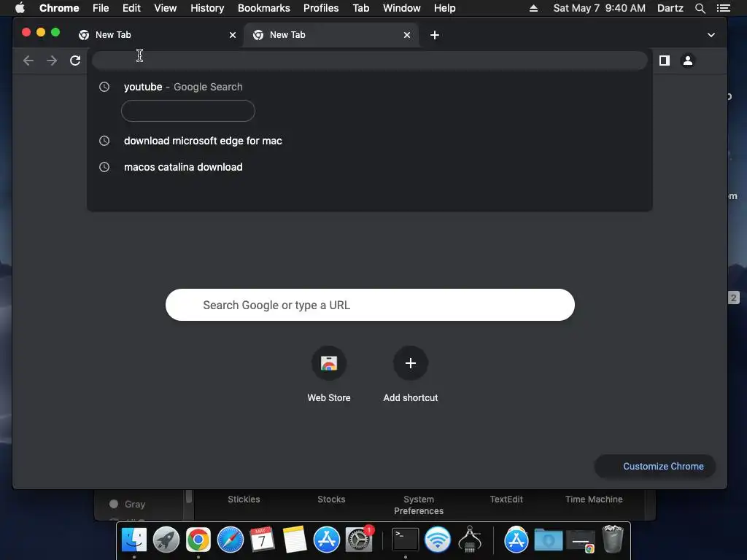The height and width of the screenshot is (560, 747).
Task: Switch to the first New Tab
Action: 158,35
